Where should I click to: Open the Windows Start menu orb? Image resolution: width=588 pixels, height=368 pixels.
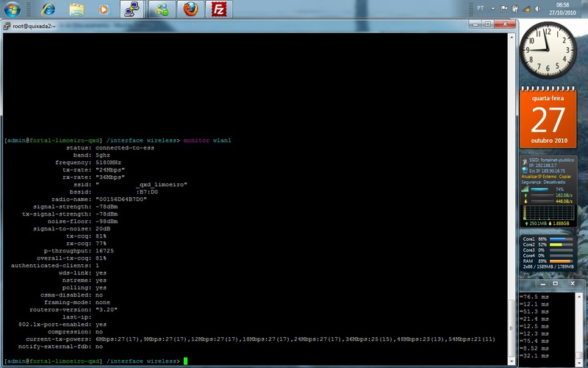pyautogui.click(x=12, y=9)
